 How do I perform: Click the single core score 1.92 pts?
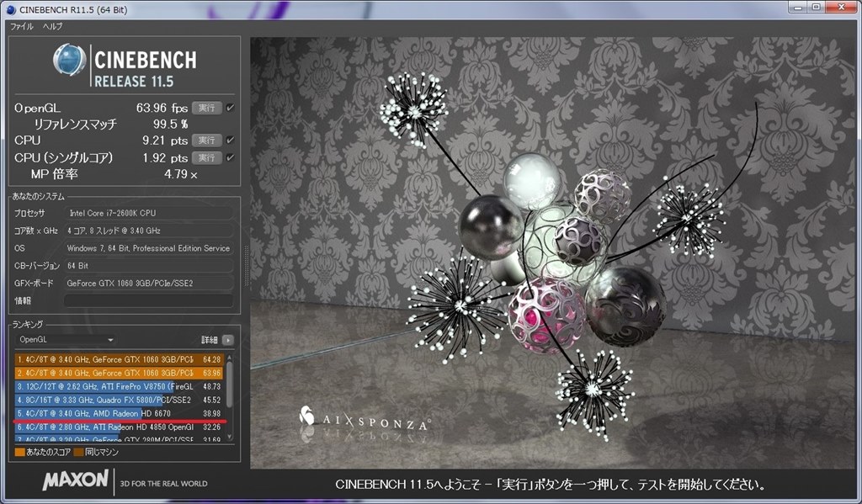pyautogui.click(x=165, y=157)
